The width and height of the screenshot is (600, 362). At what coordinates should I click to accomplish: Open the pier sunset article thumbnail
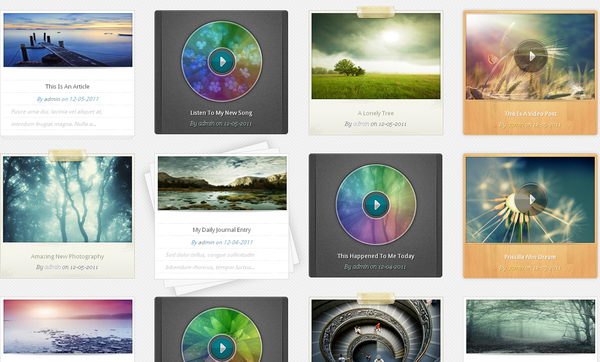[68, 40]
